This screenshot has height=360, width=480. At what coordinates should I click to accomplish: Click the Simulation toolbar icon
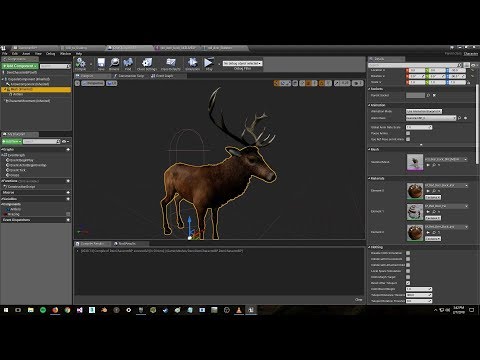pos(192,64)
